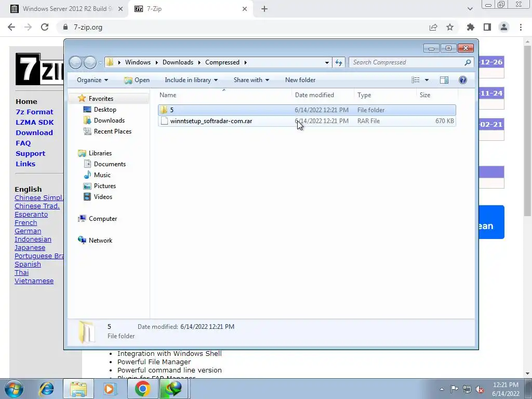Screen dimensions: 532x399
Task: Expand the view options dropdown arrow
Action: (427, 80)
